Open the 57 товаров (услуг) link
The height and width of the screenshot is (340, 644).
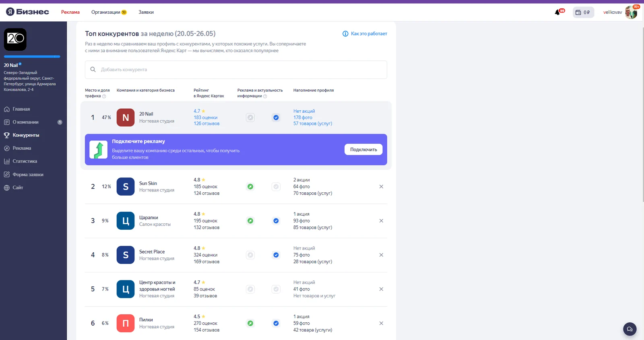coord(313,124)
